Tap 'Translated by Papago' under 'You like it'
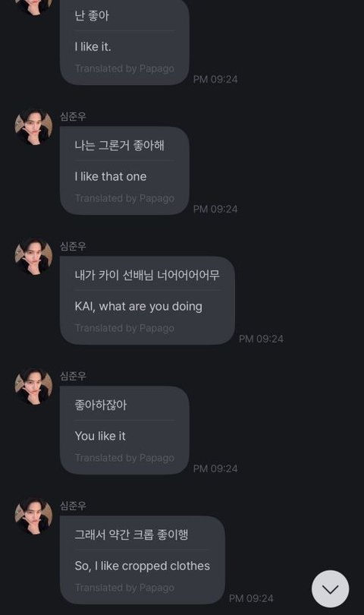Viewport: 364px width, 615px height. pos(124,458)
